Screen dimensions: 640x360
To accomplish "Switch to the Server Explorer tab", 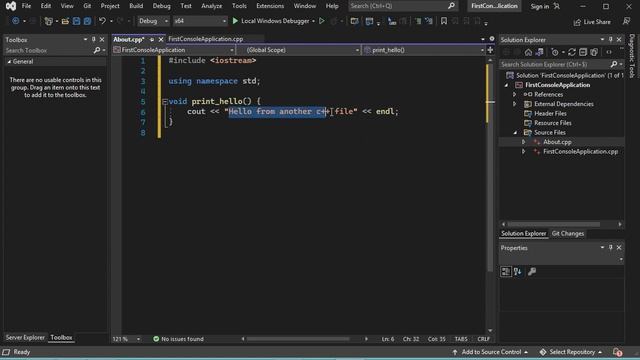I will (25, 338).
